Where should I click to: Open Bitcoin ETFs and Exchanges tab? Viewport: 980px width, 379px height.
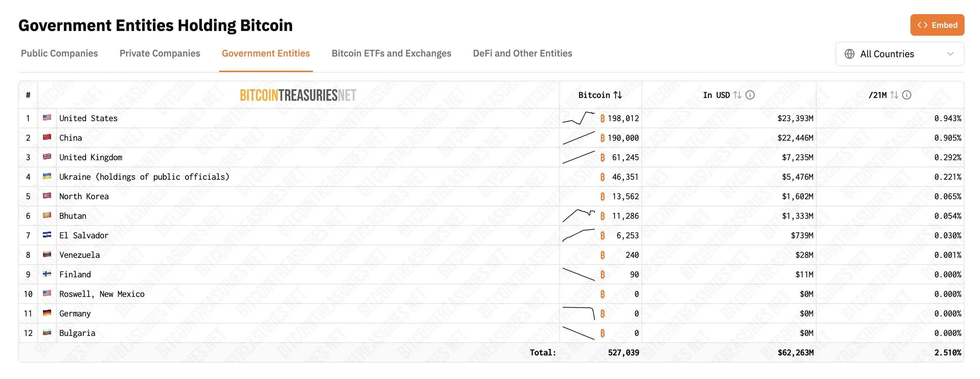(391, 53)
